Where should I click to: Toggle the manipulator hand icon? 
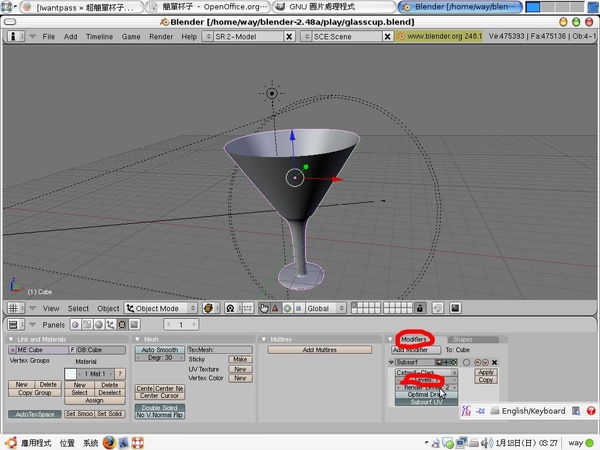pos(264,308)
